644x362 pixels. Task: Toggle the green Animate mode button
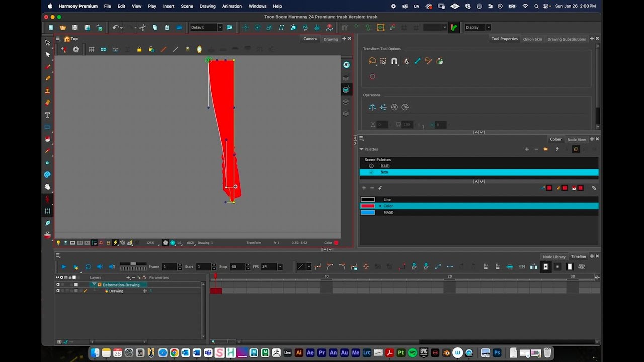[454, 27]
